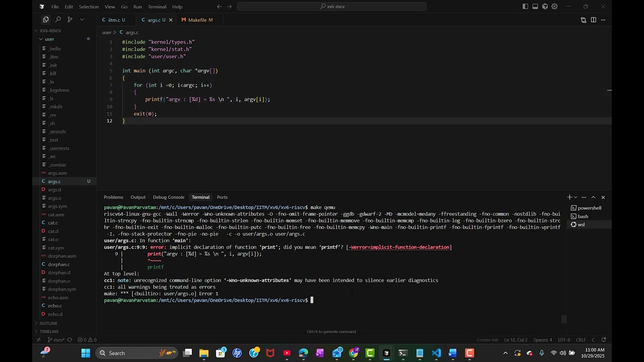644x362 pixels.
Task: Close the bottom terminal panel
Action: pos(603,197)
